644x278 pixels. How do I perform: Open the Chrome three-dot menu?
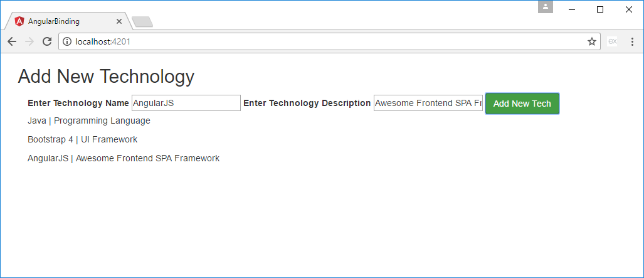(x=632, y=41)
